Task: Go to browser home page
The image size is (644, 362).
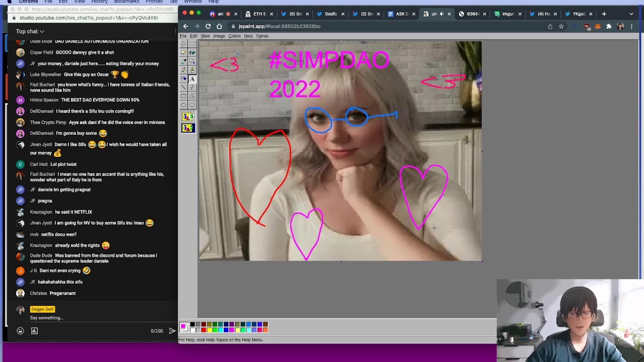Action: pos(219,26)
